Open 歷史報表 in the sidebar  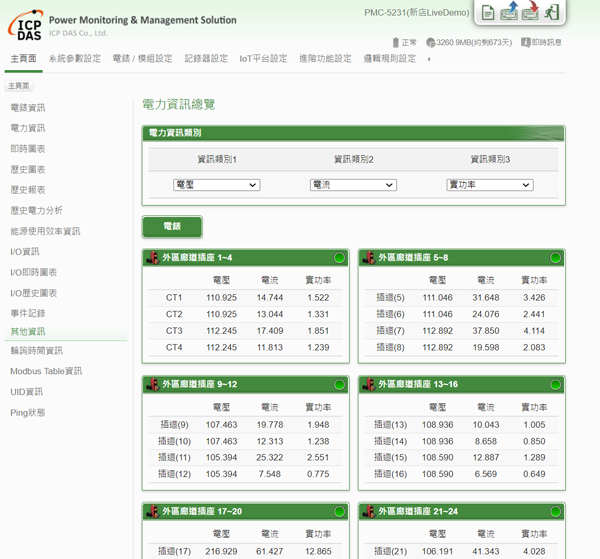(x=28, y=190)
